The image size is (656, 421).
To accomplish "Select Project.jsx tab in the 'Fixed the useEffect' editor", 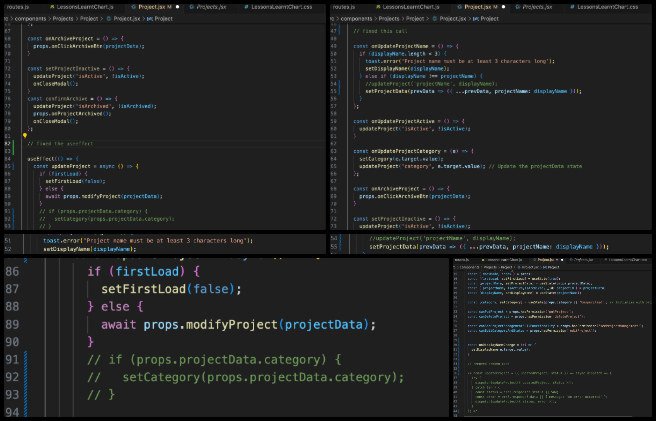I will click(151, 7).
